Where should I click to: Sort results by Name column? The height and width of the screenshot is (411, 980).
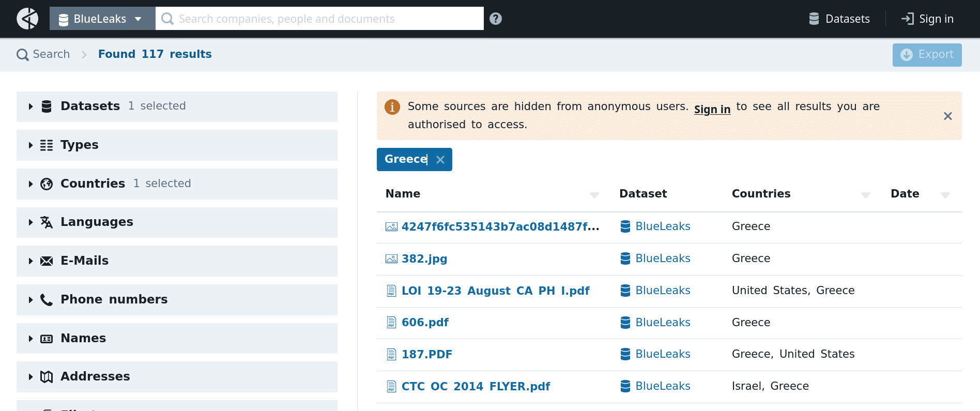[x=594, y=195]
